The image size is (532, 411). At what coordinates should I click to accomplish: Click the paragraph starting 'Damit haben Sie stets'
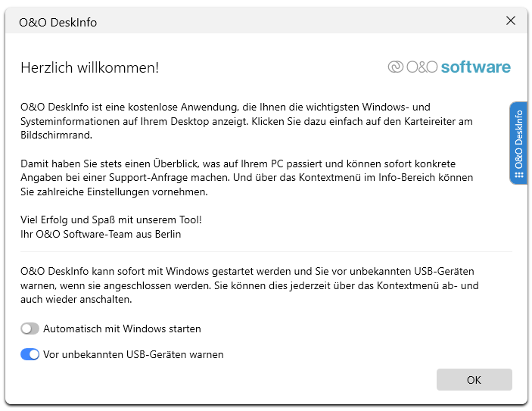click(x=247, y=178)
